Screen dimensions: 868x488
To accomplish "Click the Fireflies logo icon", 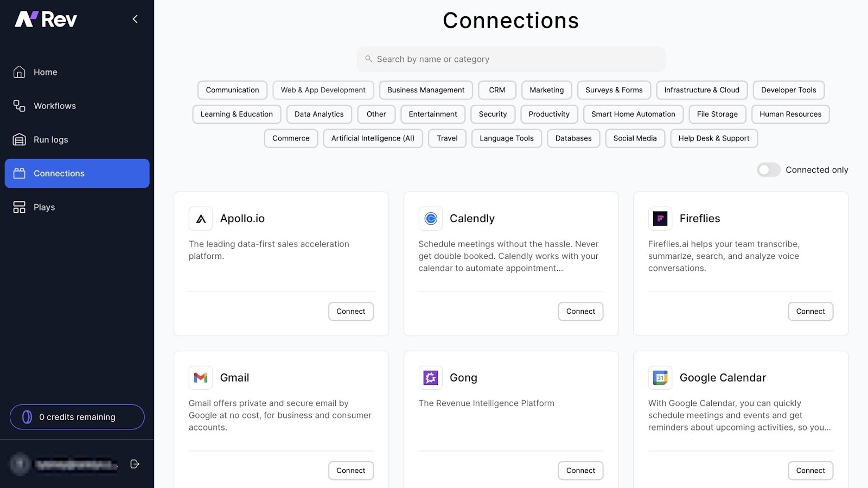I will (x=660, y=219).
